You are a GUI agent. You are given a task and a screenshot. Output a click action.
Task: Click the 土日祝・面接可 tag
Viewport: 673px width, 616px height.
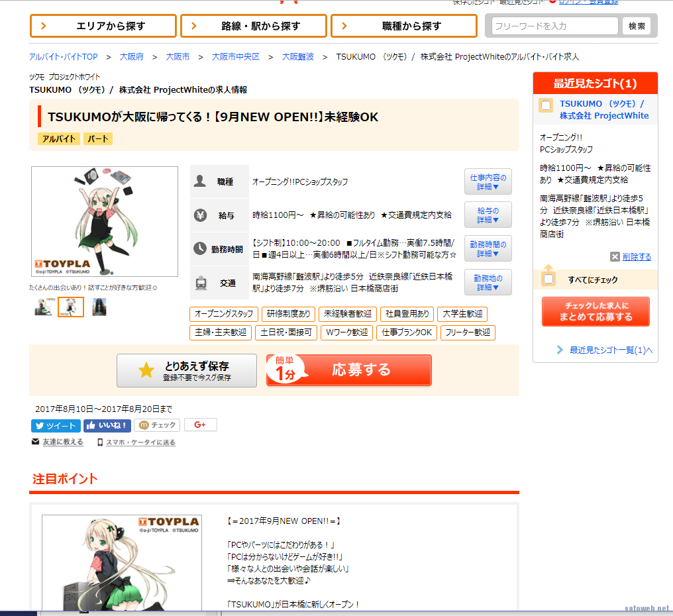click(x=286, y=333)
